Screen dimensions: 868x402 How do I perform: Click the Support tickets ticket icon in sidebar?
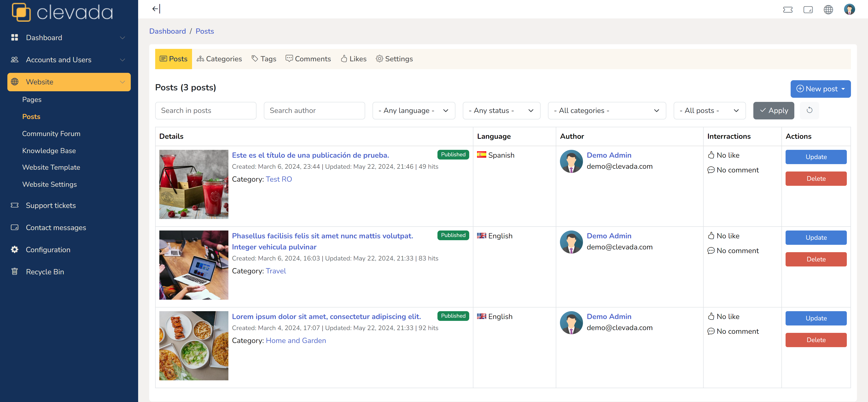click(x=15, y=205)
